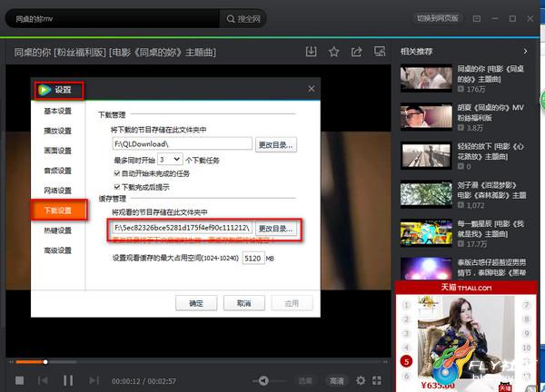Click the download icon above the video

pyautogui.click(x=311, y=52)
